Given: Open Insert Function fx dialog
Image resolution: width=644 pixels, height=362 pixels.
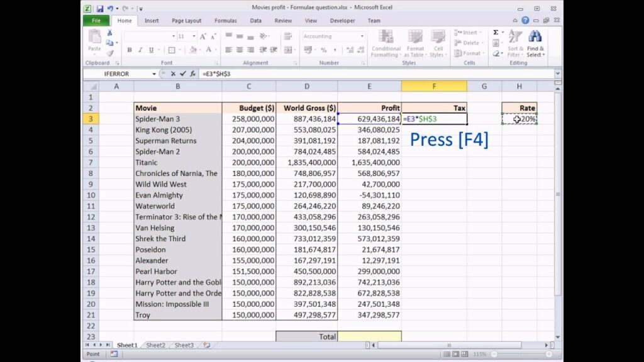Looking at the screenshot, I should click(x=192, y=74).
